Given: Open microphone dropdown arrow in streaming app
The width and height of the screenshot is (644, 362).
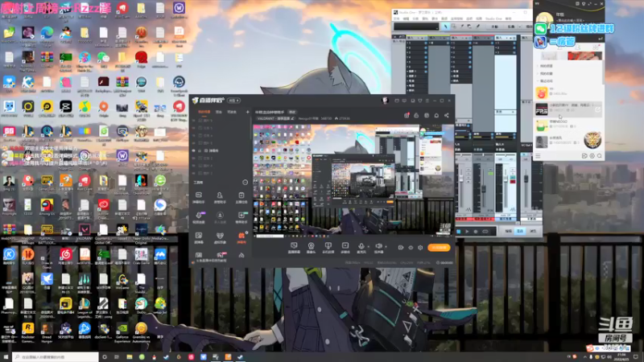Looking at the screenshot, I should pyautogui.click(x=368, y=247).
